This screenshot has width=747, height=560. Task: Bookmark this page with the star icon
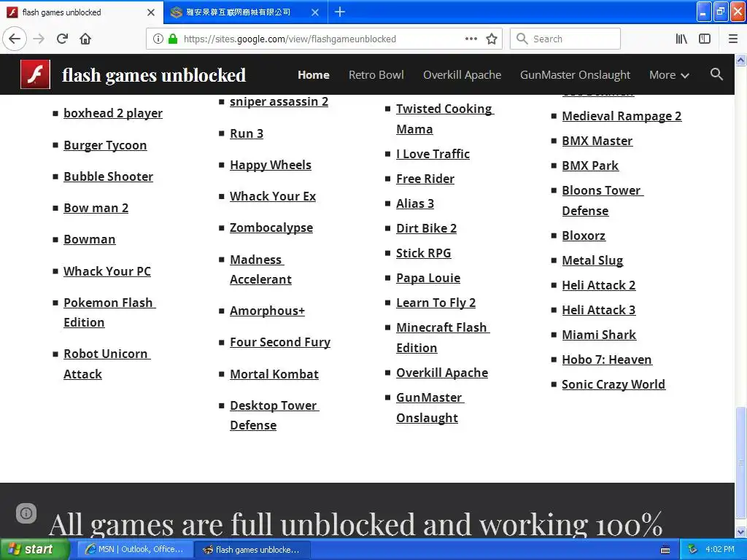pos(492,39)
